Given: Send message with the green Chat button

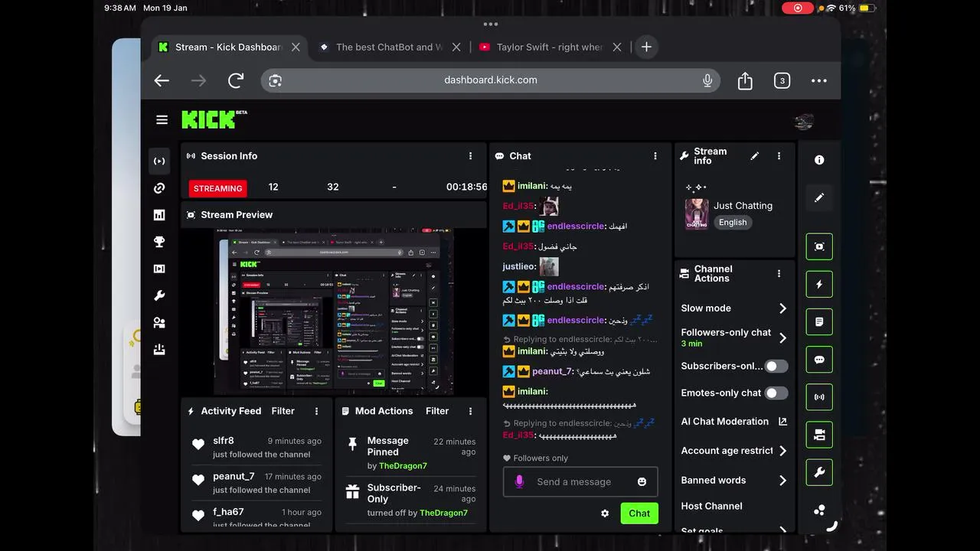Looking at the screenshot, I should click(x=639, y=514).
